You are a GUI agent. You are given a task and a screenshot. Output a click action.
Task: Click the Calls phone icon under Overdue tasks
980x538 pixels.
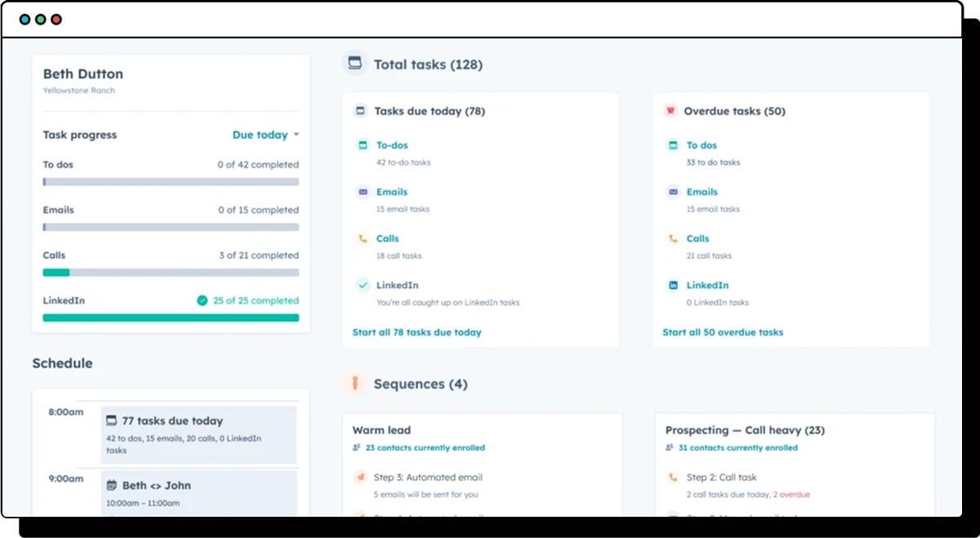click(673, 238)
